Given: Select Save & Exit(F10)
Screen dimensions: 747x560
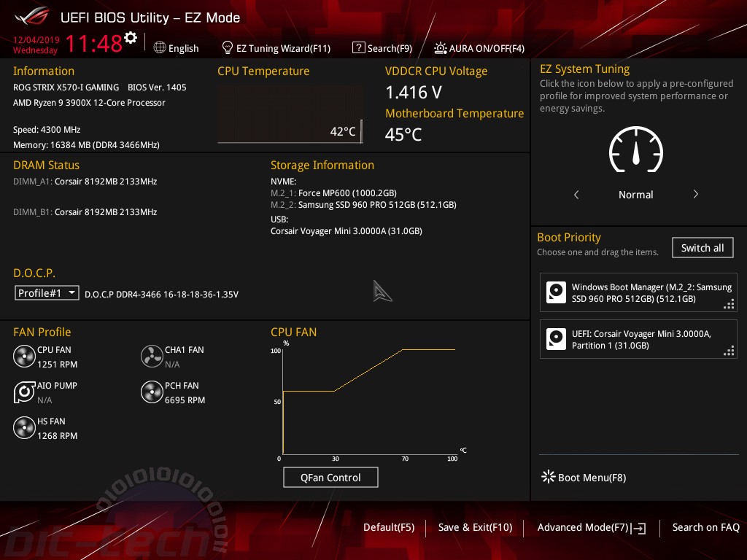Looking at the screenshot, I should point(475,527).
